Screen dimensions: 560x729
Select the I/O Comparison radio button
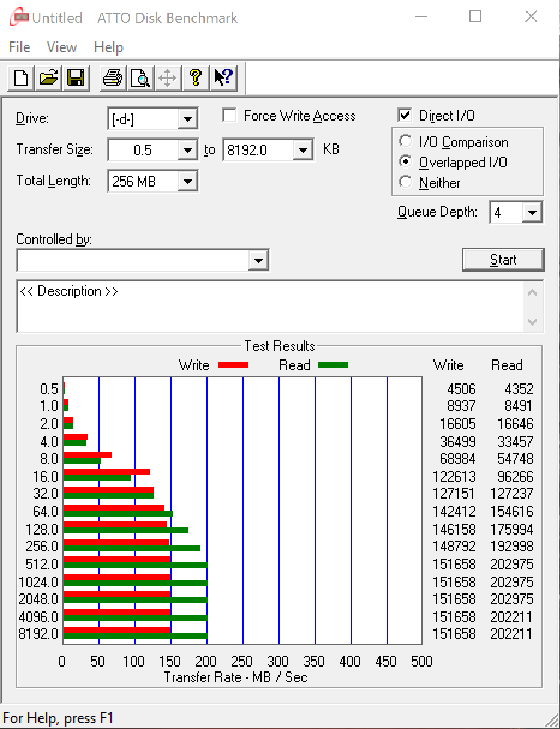406,142
